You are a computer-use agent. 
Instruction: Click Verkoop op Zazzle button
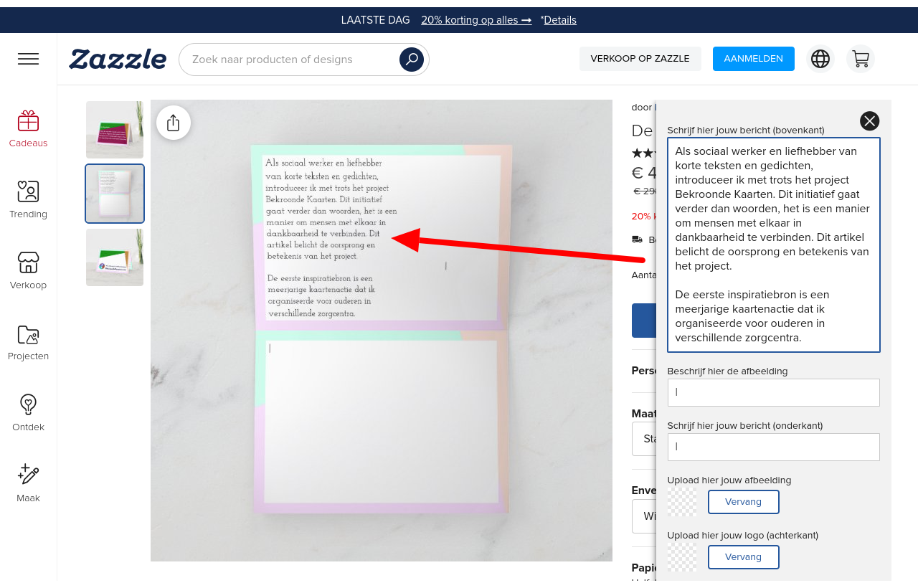(640, 59)
